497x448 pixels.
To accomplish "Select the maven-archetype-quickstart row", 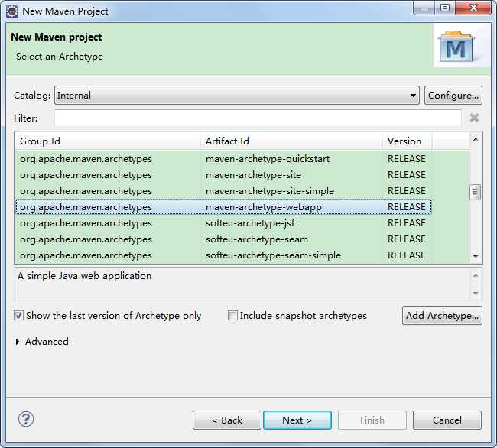I will click(223, 159).
